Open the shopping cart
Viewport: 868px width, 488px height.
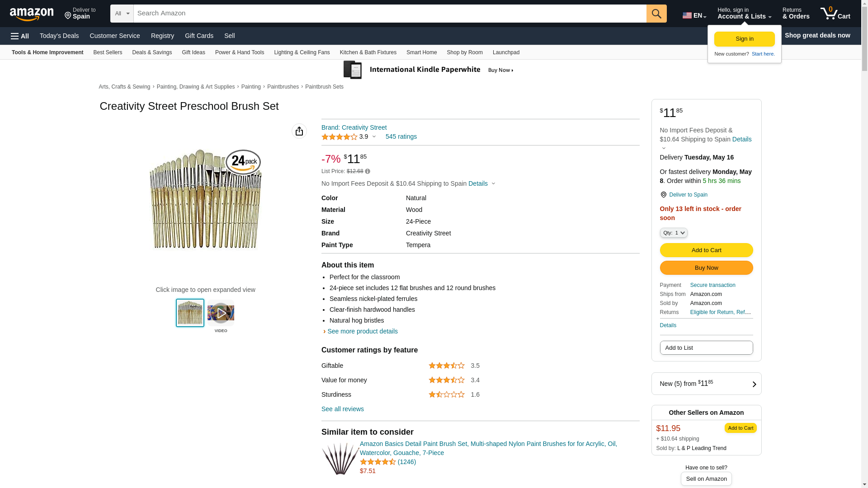(x=835, y=14)
